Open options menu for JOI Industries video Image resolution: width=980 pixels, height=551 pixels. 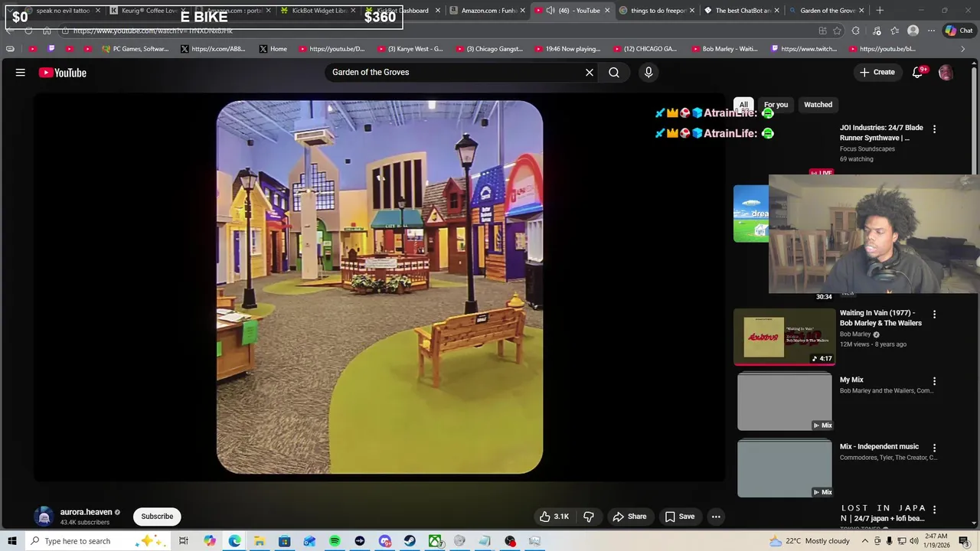(934, 129)
